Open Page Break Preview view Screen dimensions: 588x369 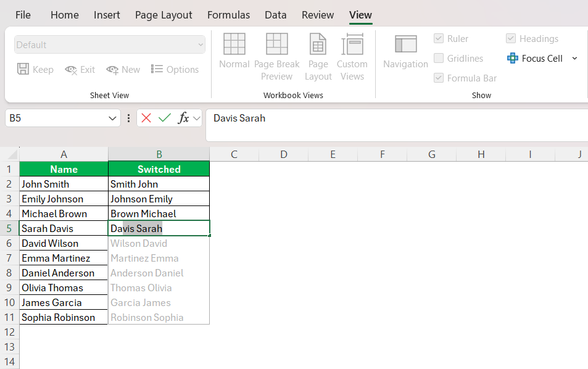click(277, 56)
